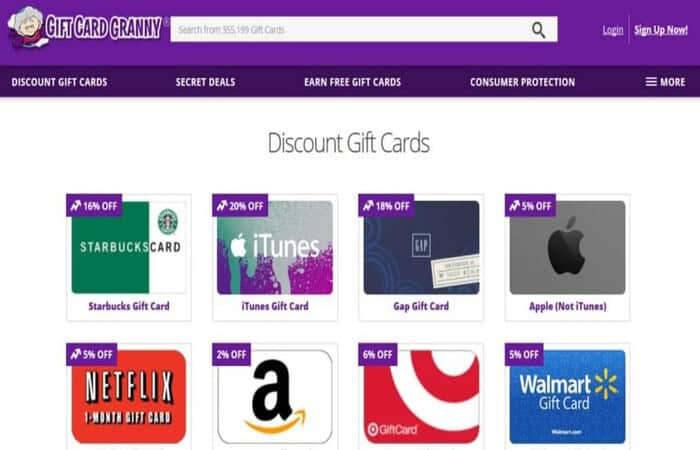Click the Gift Card Granny logo

86,28
